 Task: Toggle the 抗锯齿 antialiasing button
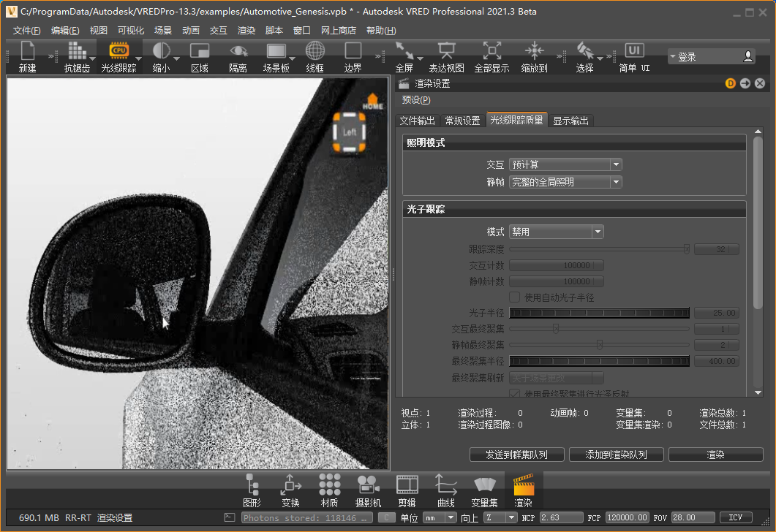[77, 51]
